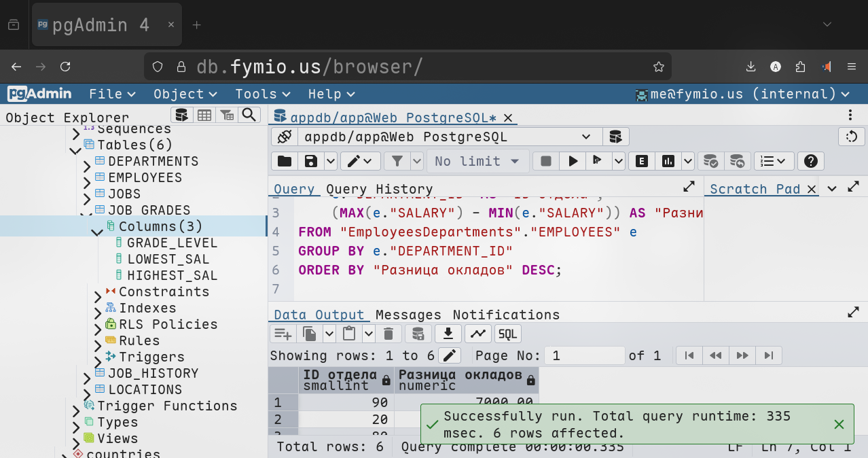Expand the query editor to full size
This screenshot has width=868, height=458.
click(688, 187)
